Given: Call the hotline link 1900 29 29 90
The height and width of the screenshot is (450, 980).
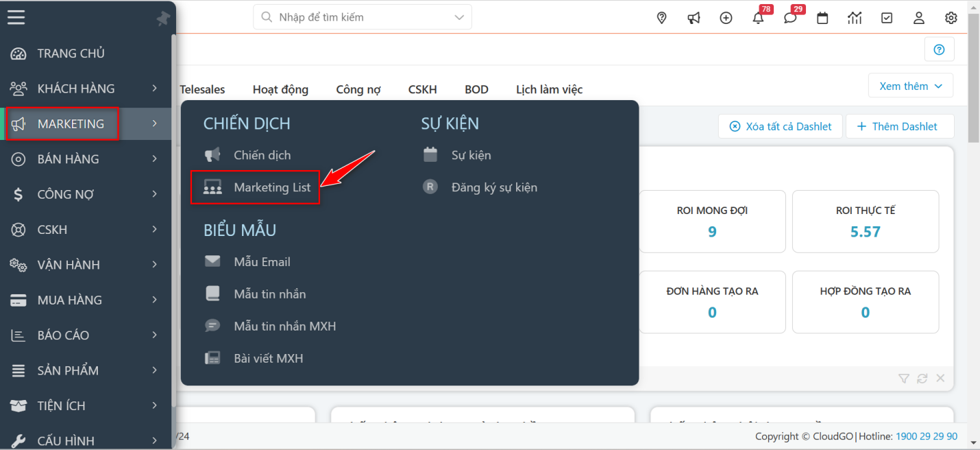Looking at the screenshot, I should pos(927,436).
